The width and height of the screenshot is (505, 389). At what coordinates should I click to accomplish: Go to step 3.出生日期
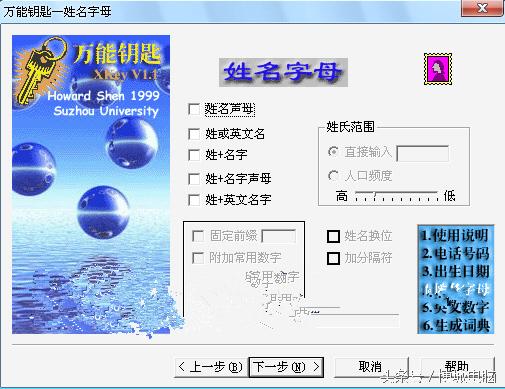(455, 271)
